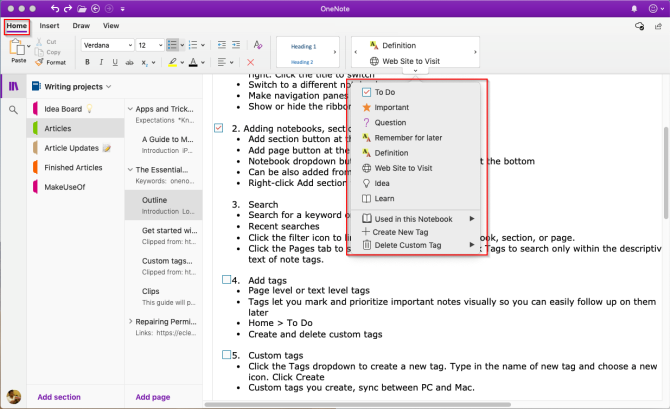
Task: Click the Undo arrow in title bar
Action: click(x=55, y=9)
